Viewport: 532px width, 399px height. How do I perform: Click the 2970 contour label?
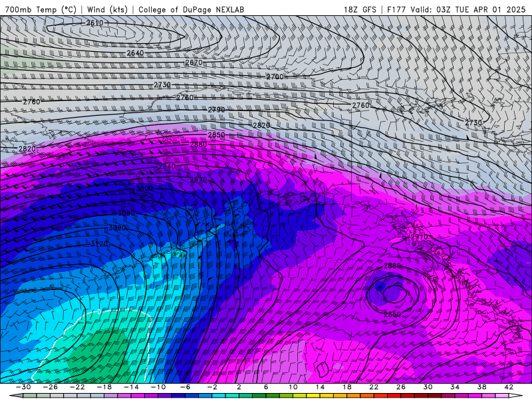(x=198, y=180)
